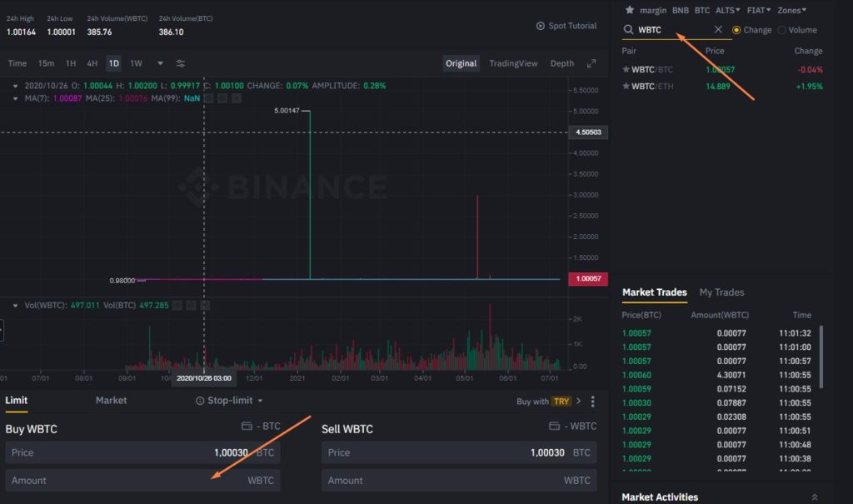This screenshot has height=504, width=853.
Task: Set chart interval to 1D
Action: point(113,63)
